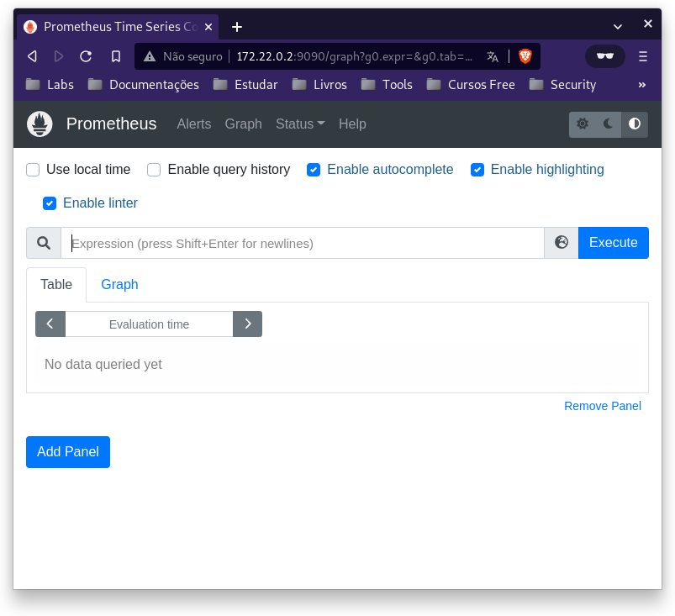The height and width of the screenshot is (616, 675).
Task: Enable the Use local time checkbox
Action: pyautogui.click(x=34, y=170)
